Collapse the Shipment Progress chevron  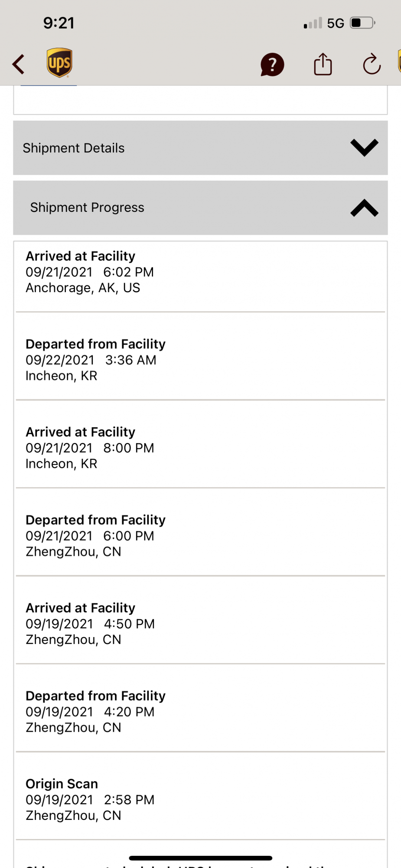[364, 208]
